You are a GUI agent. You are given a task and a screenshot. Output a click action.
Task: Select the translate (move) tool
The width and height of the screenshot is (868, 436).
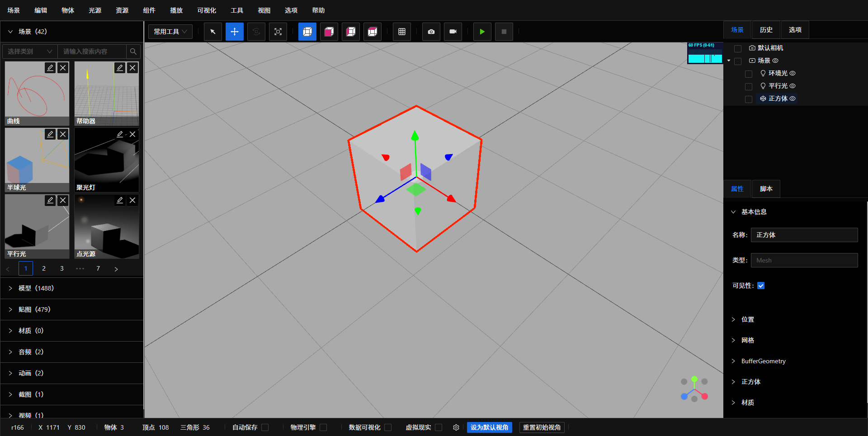pyautogui.click(x=234, y=32)
